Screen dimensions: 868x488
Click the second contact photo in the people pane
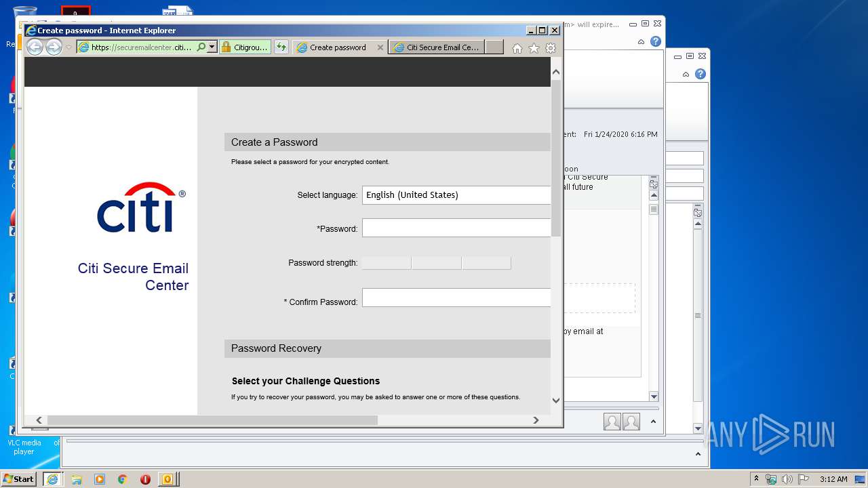(631, 422)
